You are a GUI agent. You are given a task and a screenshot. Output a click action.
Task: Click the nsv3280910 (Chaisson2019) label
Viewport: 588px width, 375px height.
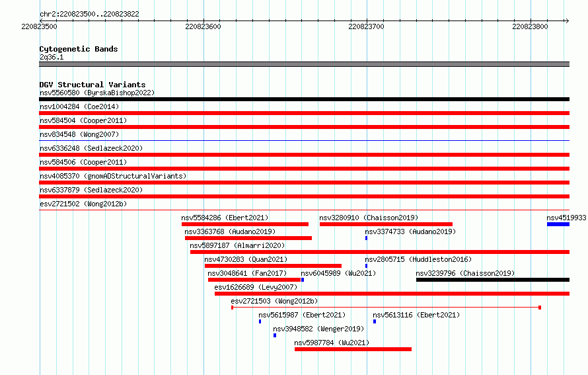369,218
